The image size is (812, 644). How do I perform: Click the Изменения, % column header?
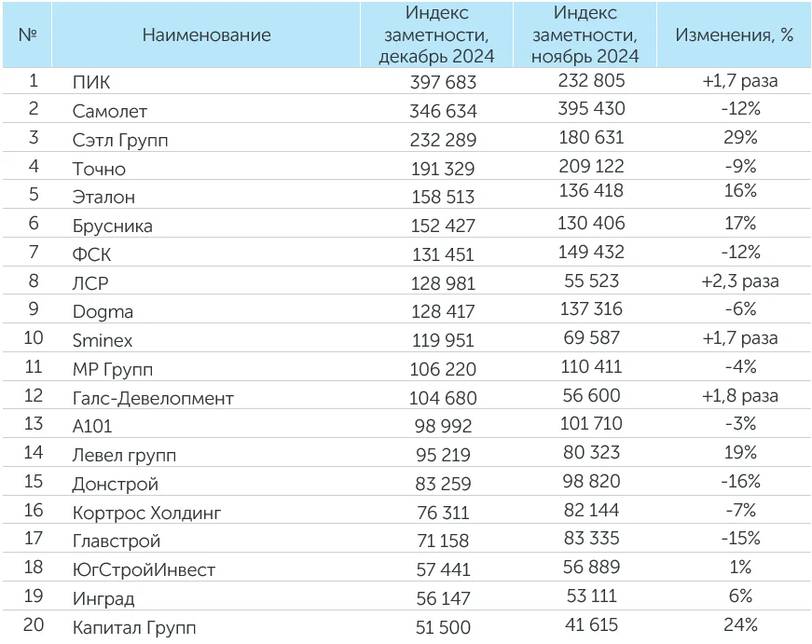click(x=733, y=35)
